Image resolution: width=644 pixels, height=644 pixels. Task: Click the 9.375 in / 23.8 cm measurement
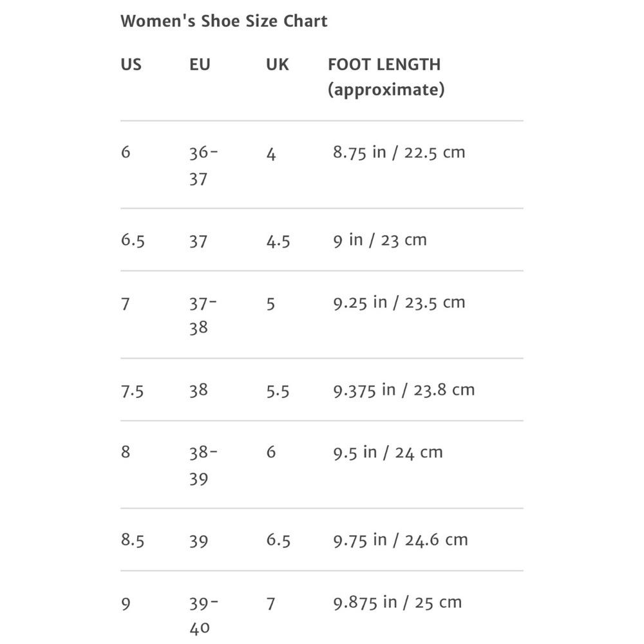(404, 390)
